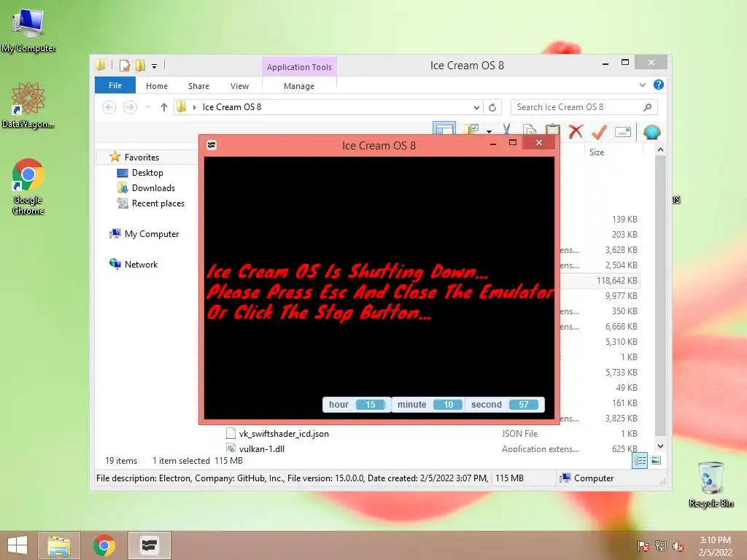
Task: Open the help question mark icon
Action: pos(659,85)
